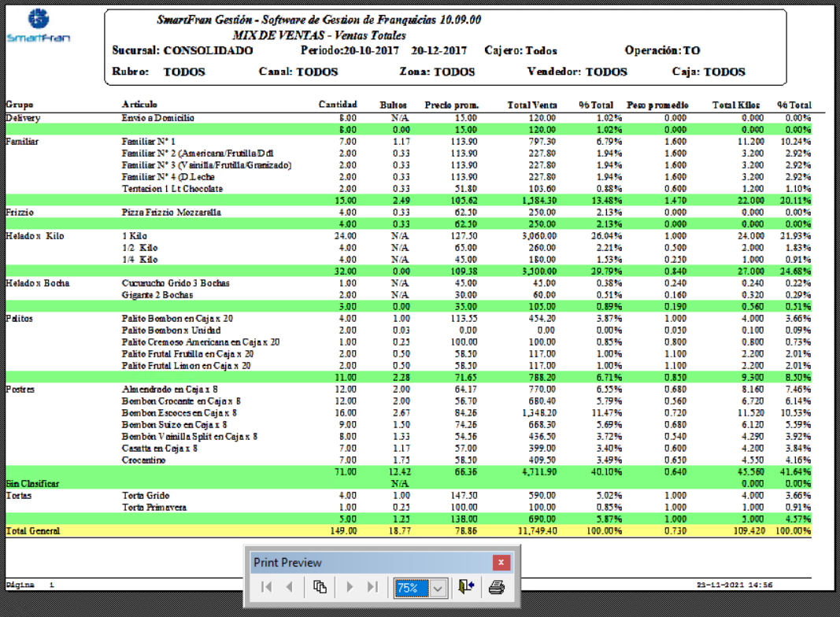
Task: Click Helado x Kilo subtotal 3,500.00
Action: pyautogui.click(x=539, y=271)
